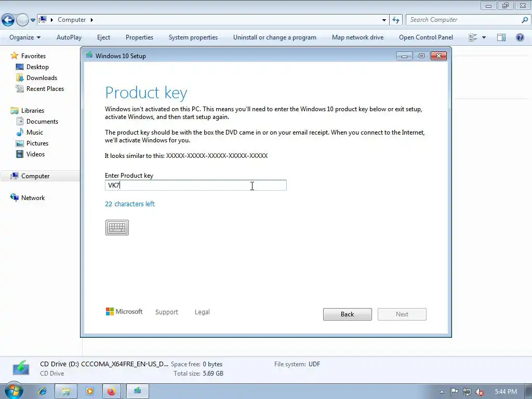Click the Search Computer field
This screenshot has height=399, width=532.
pos(463,20)
